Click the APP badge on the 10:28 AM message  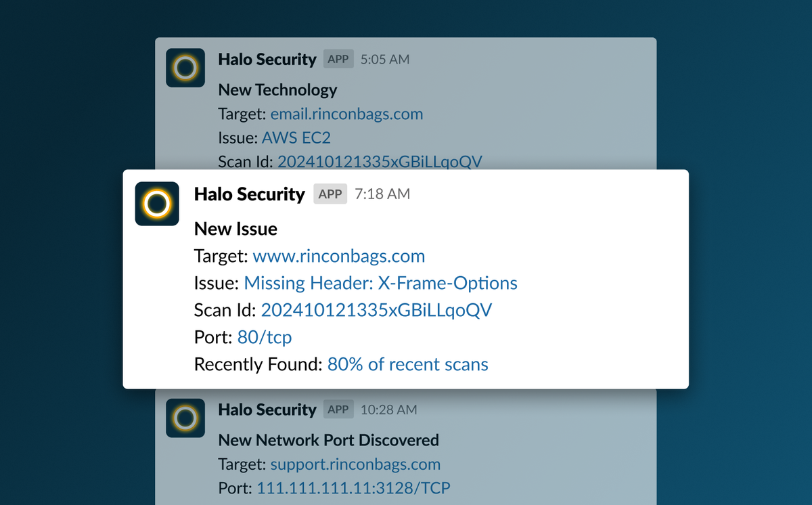(337, 409)
